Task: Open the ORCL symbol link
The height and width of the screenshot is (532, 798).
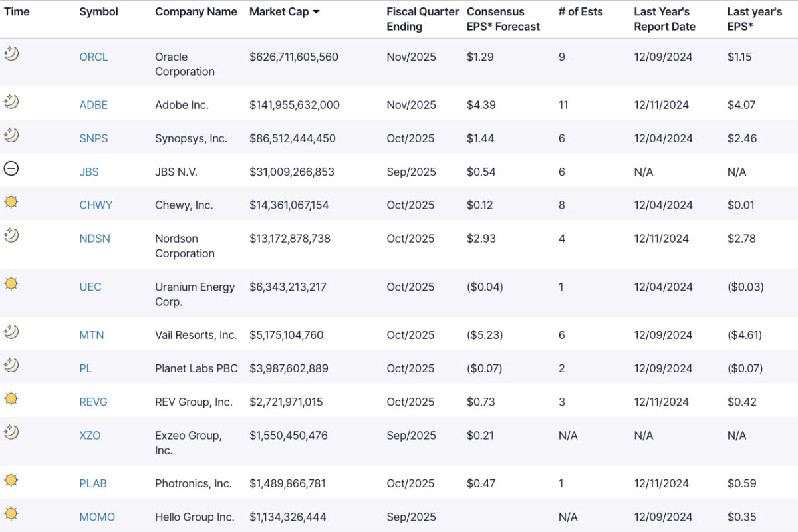Action: [93, 57]
